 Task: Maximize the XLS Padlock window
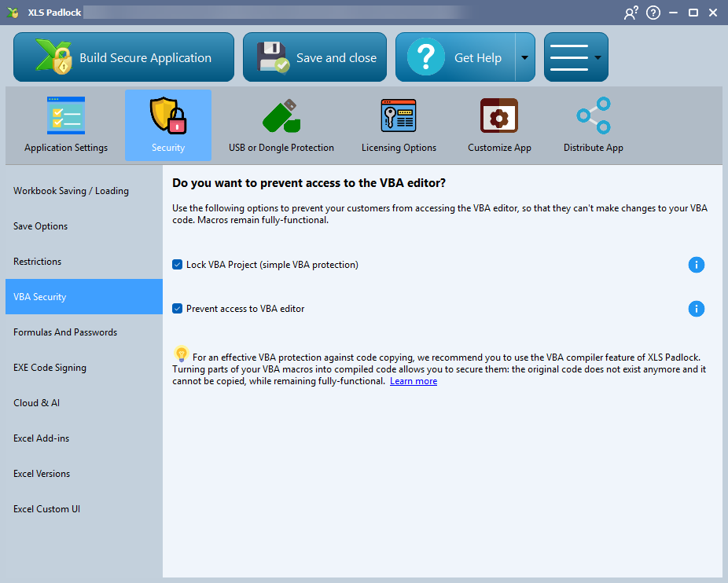[x=693, y=13]
